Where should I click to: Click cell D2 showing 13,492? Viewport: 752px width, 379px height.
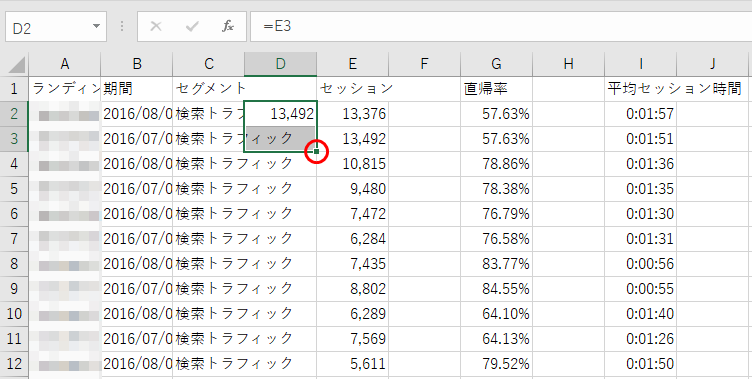pyautogui.click(x=281, y=114)
